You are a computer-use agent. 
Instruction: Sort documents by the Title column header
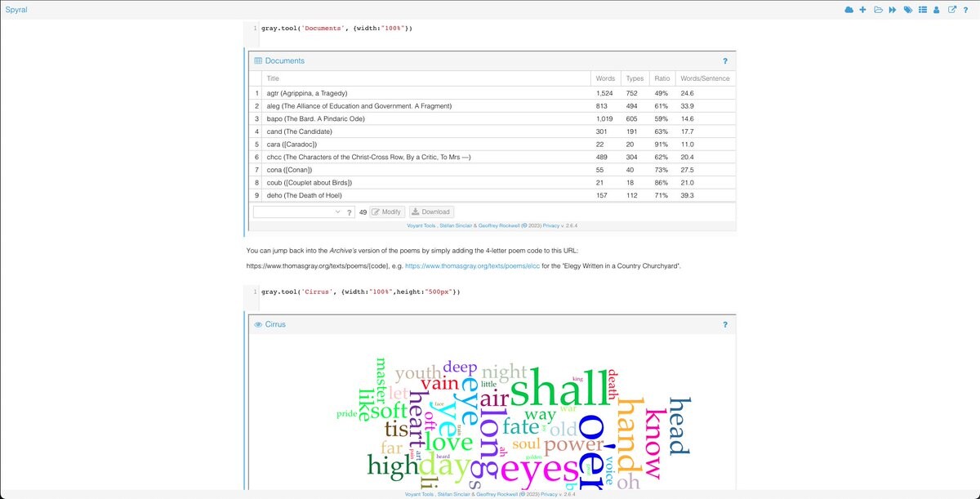click(x=426, y=78)
